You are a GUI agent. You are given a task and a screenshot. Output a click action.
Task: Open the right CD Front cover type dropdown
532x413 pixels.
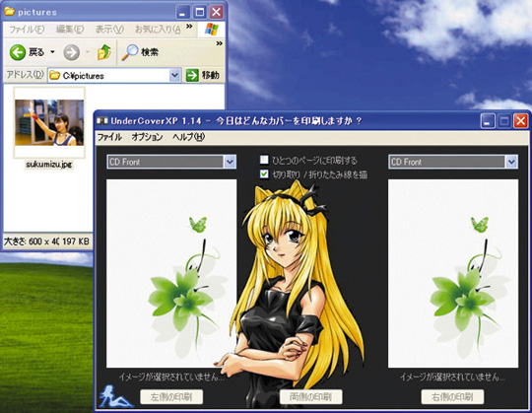(511, 162)
